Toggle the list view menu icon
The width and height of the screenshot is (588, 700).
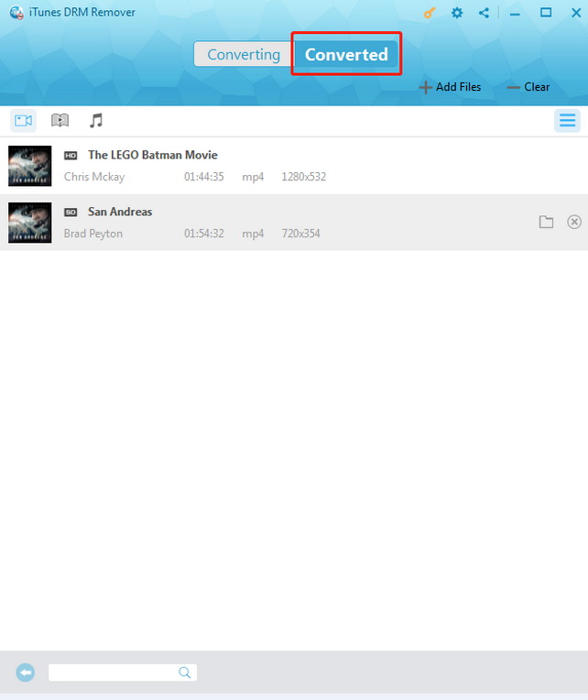coord(567,120)
